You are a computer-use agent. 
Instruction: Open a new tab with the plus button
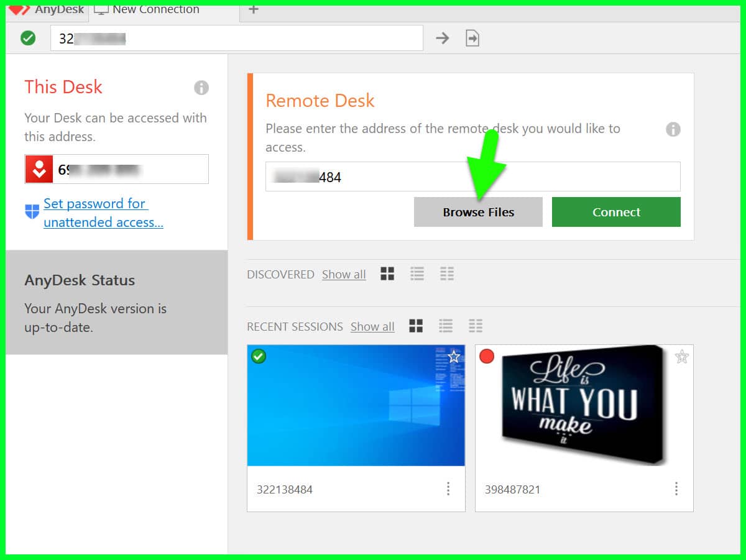tap(253, 9)
